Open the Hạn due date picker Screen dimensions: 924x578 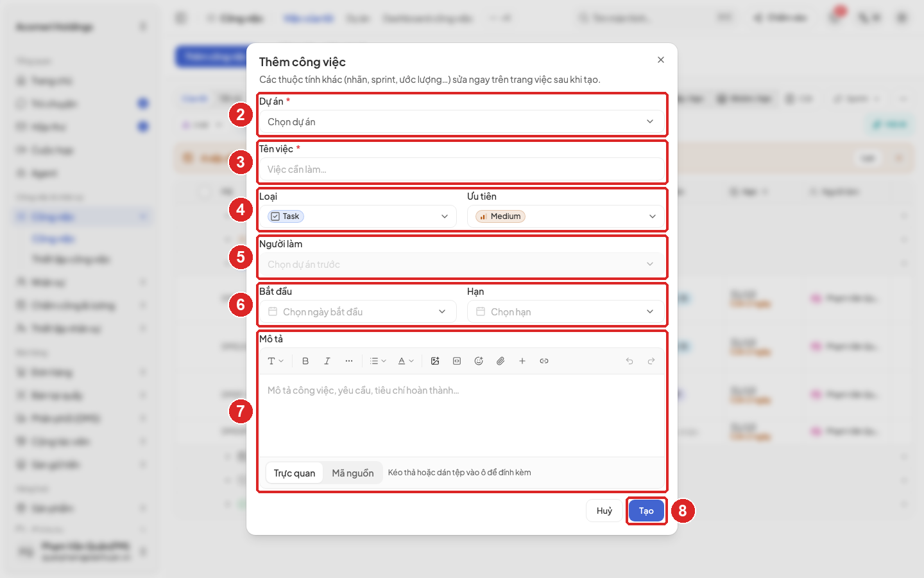(566, 312)
